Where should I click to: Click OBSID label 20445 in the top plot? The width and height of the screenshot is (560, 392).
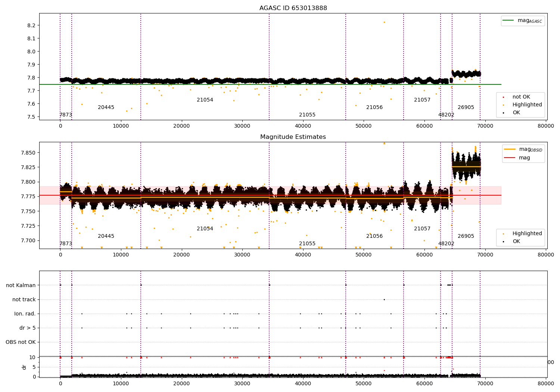click(106, 108)
